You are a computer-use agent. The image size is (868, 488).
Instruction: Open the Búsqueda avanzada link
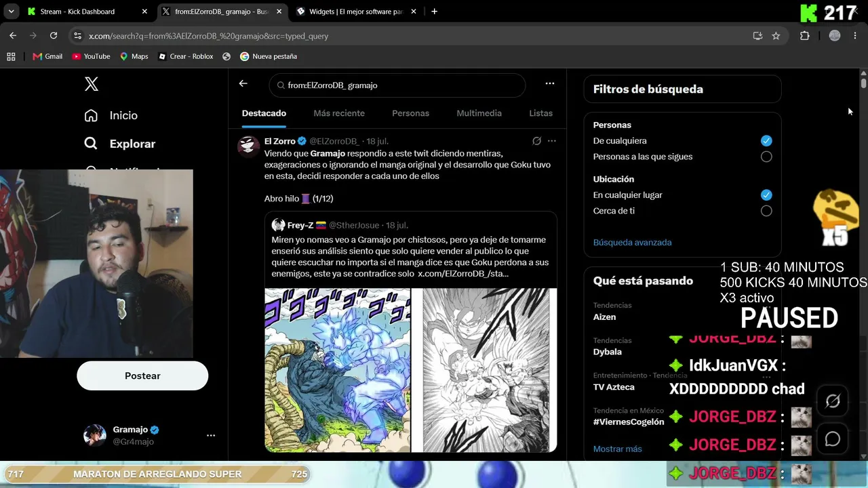click(633, 242)
